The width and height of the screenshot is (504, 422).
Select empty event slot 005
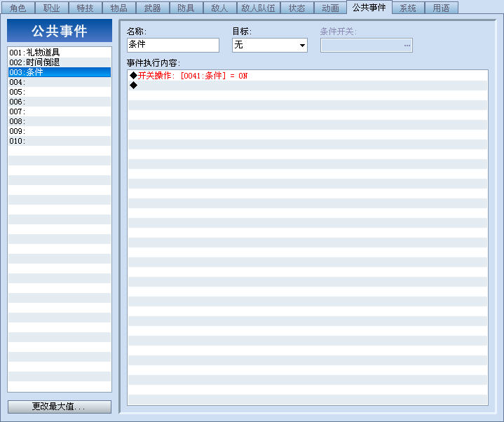pos(60,92)
